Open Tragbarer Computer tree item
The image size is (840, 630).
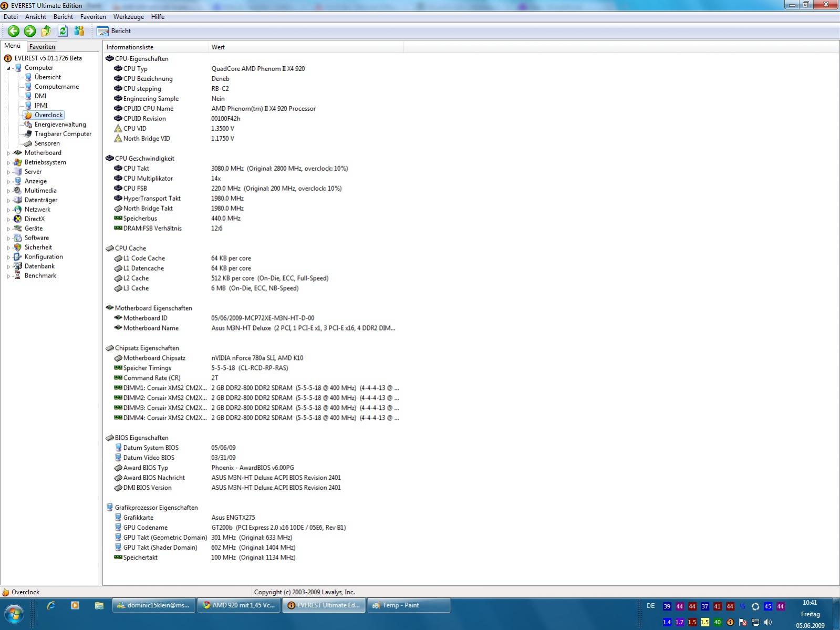(63, 134)
